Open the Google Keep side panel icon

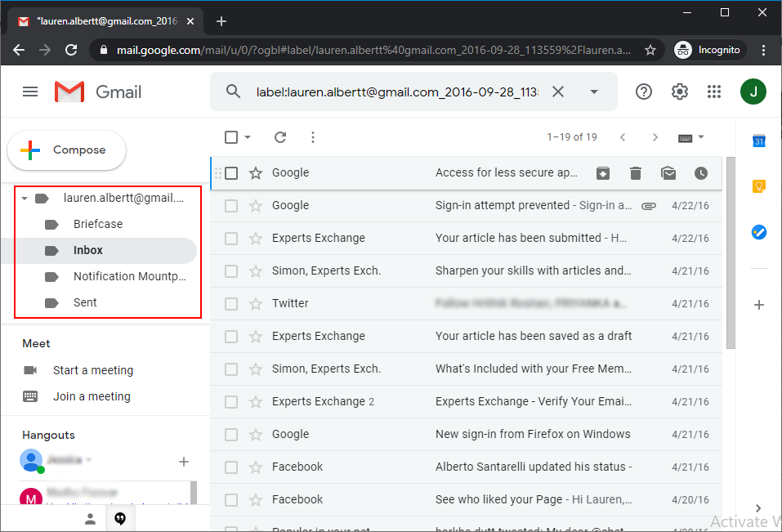click(758, 187)
